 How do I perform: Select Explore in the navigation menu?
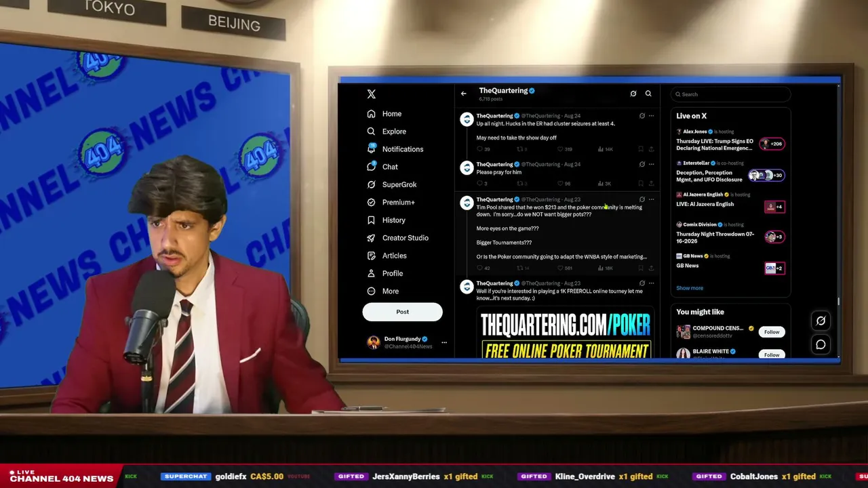394,131
